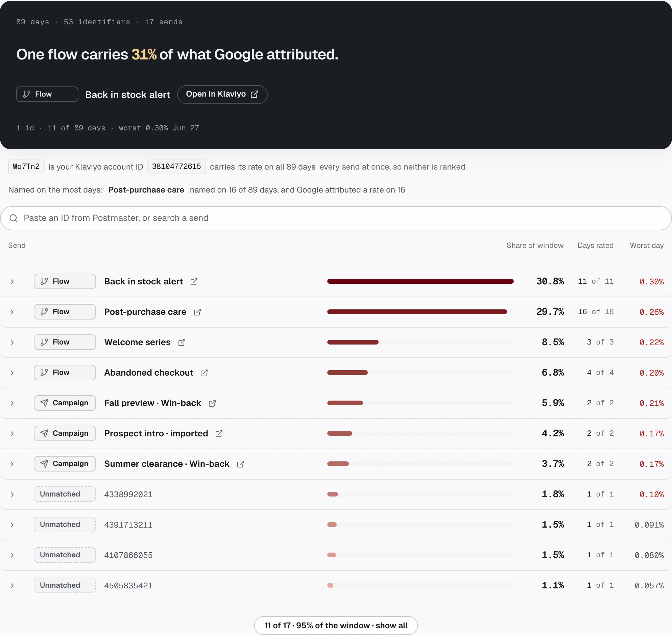Expand the Post-purchase care row

pos(12,312)
